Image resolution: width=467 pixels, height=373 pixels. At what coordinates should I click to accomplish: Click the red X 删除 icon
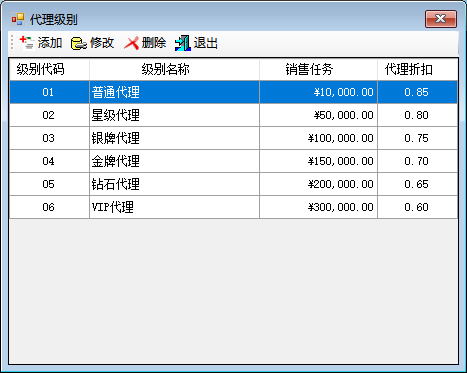coord(131,43)
